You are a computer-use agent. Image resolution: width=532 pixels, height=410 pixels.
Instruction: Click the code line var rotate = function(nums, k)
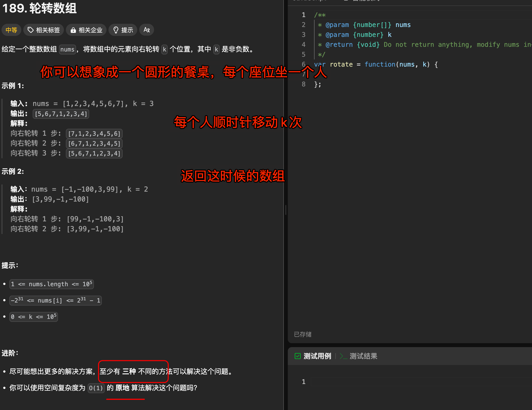pos(376,64)
